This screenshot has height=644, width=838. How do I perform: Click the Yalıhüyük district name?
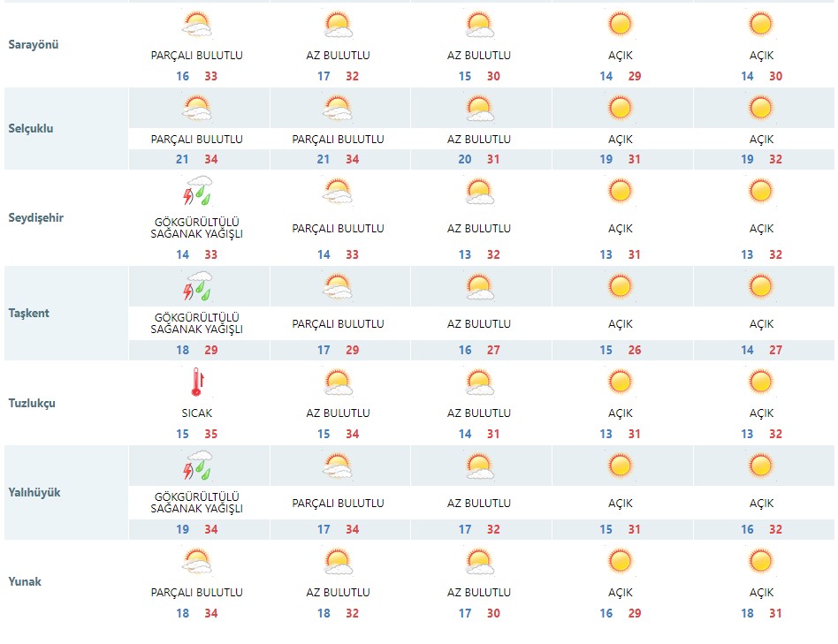pyautogui.click(x=34, y=493)
